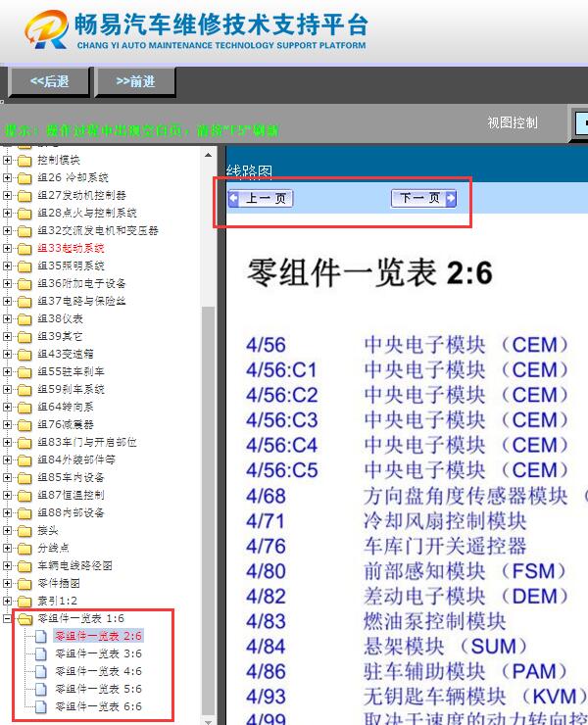Open tree item 零组件一览表 2:6

(98, 636)
